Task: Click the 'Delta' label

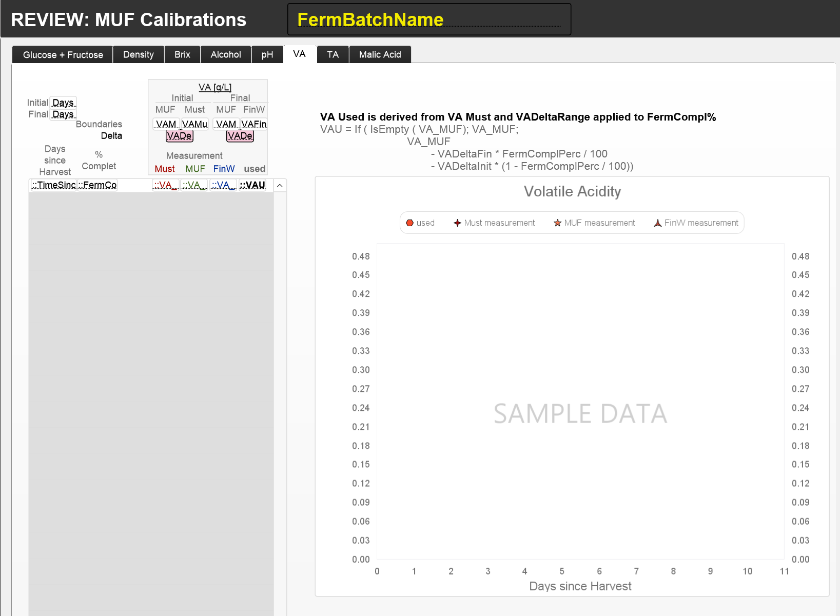Action: [x=111, y=136]
